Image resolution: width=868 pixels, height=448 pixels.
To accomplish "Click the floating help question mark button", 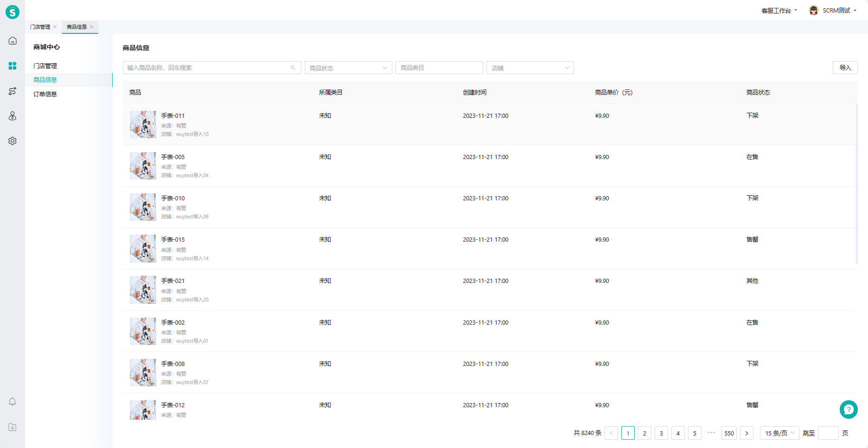I will coord(849,410).
